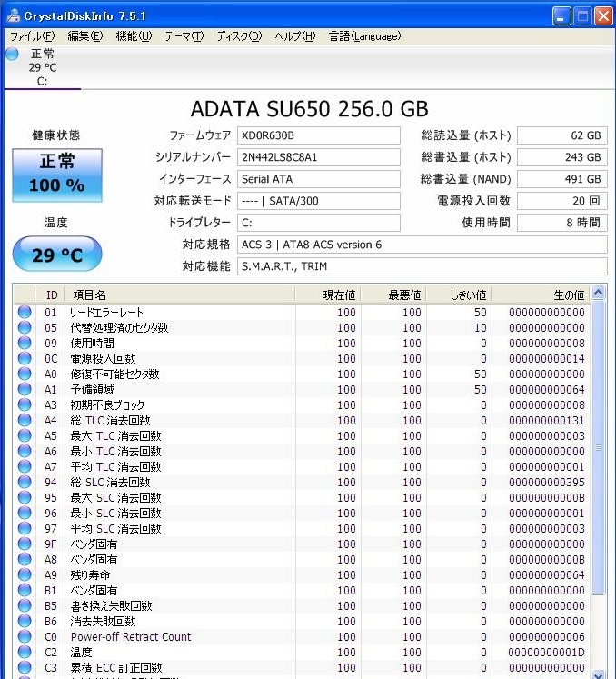The height and width of the screenshot is (679, 616).
Task: Click status orb for 97 平均 SLC 消去回数
Action: [25, 528]
